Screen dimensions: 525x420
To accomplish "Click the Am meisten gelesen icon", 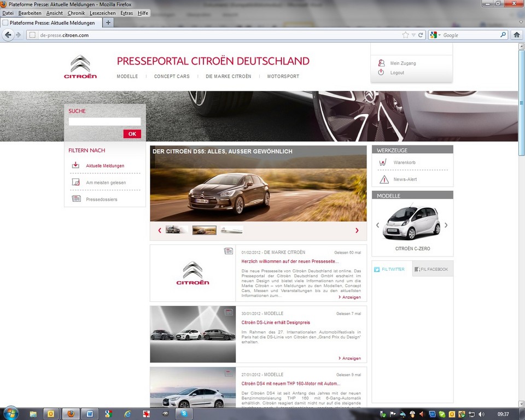I will coord(75,182).
